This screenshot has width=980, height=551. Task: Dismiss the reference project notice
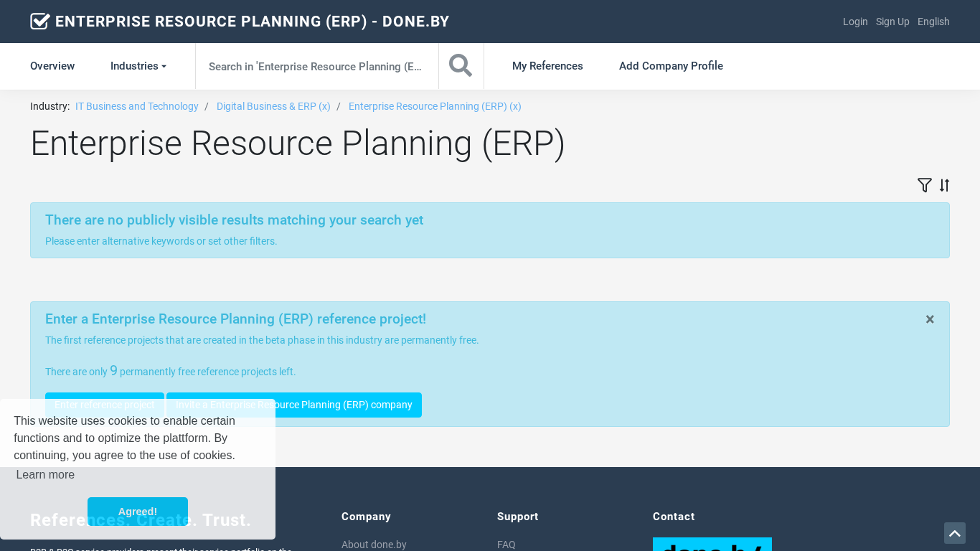click(x=930, y=319)
